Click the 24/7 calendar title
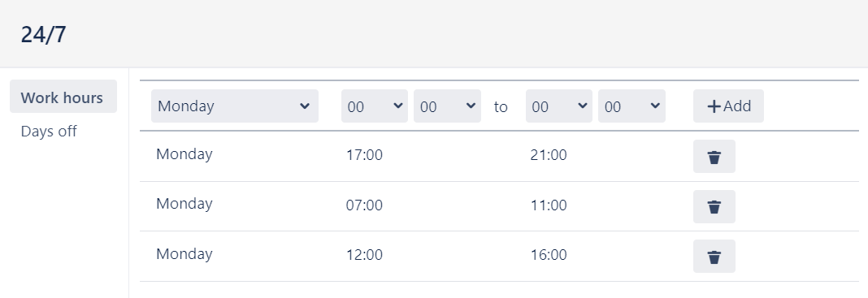 (x=43, y=34)
